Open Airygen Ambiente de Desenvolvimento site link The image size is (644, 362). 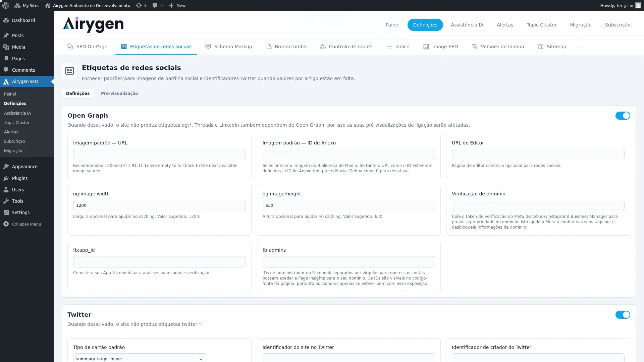click(88, 5)
